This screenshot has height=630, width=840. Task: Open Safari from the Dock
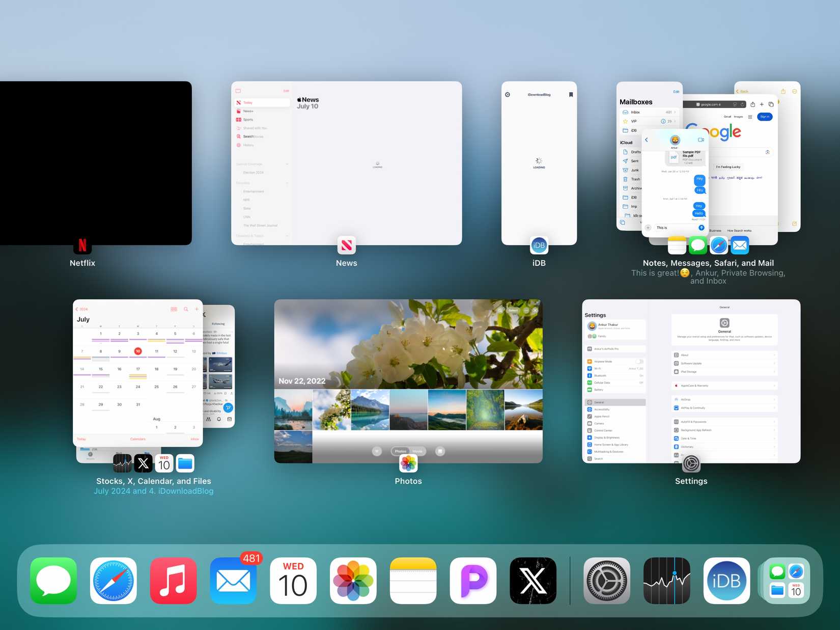(x=113, y=580)
